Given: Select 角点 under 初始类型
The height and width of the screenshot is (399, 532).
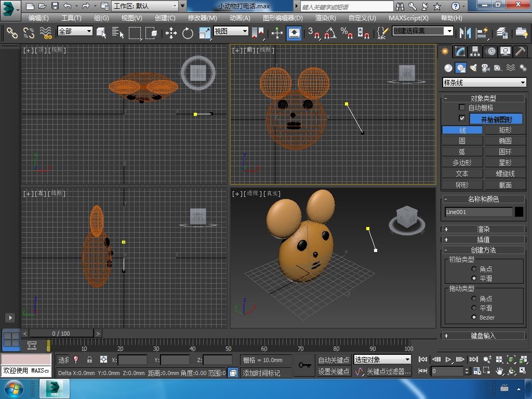Looking at the screenshot, I should [x=474, y=269].
